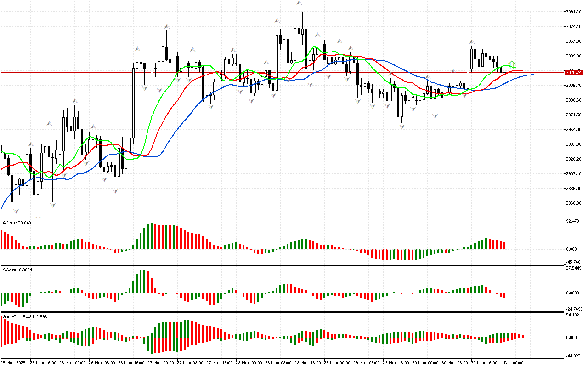Click the last red bar in AOcust histogram
This screenshot has width=588, height=368.
(x=504, y=246)
